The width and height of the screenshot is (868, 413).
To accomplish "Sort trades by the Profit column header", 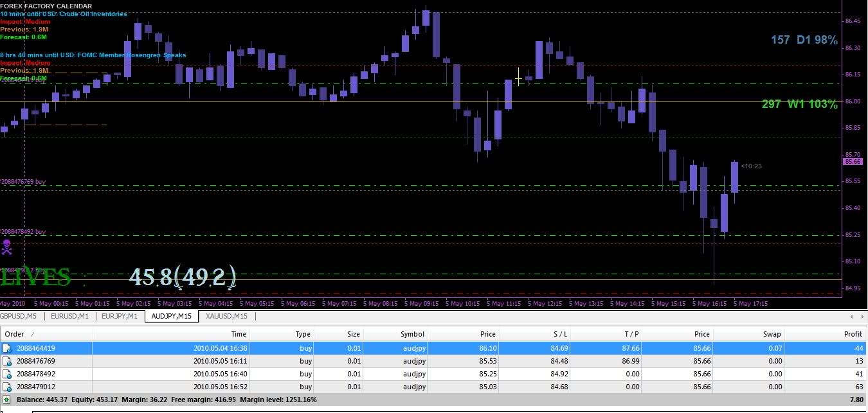I will (853, 334).
